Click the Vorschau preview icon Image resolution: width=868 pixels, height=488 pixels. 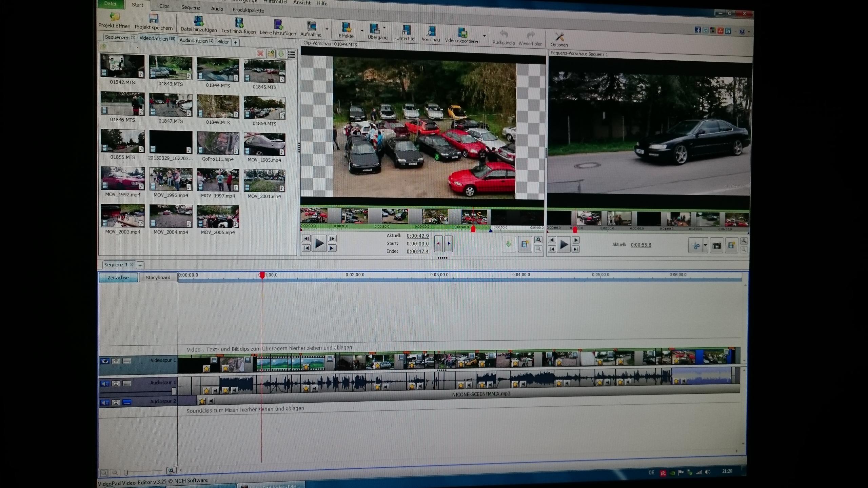point(431,32)
